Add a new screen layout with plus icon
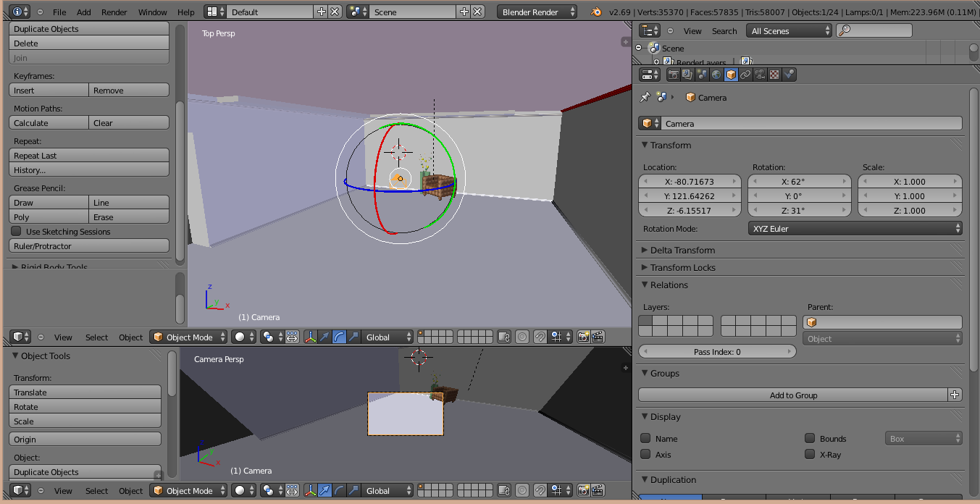980x504 pixels. [322, 12]
